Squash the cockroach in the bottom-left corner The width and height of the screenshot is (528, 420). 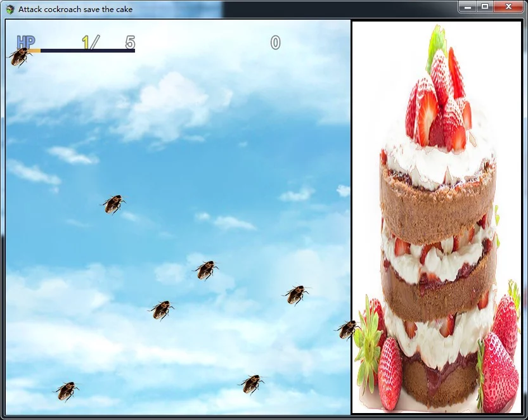coord(66,391)
